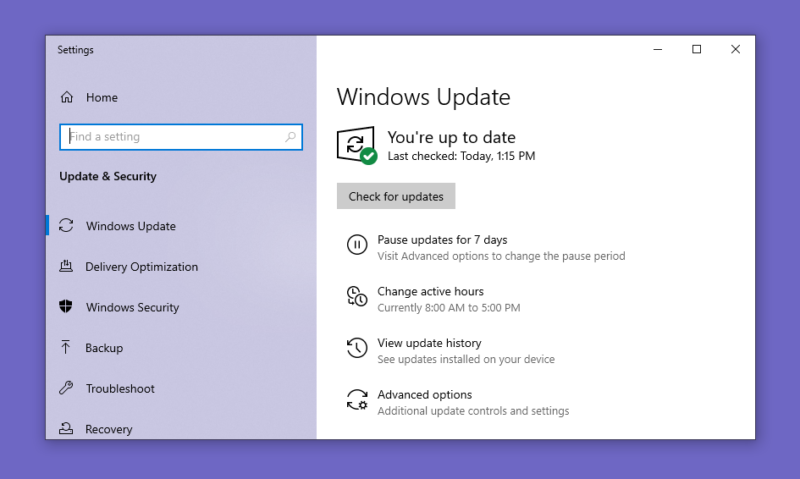The image size is (800, 479).
Task: Click the pause circle icon
Action: point(357,245)
